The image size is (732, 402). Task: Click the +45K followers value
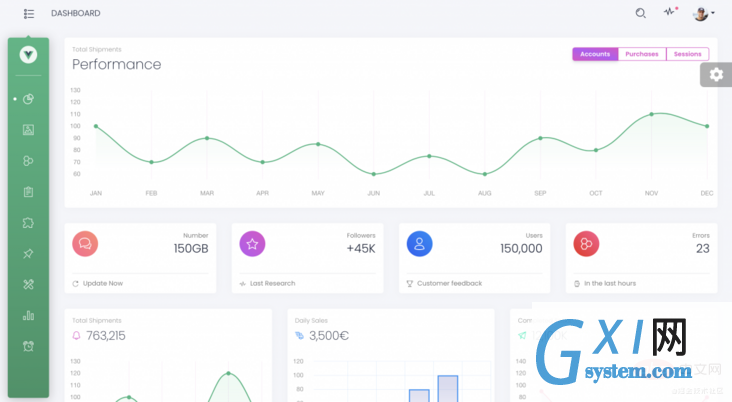(361, 248)
